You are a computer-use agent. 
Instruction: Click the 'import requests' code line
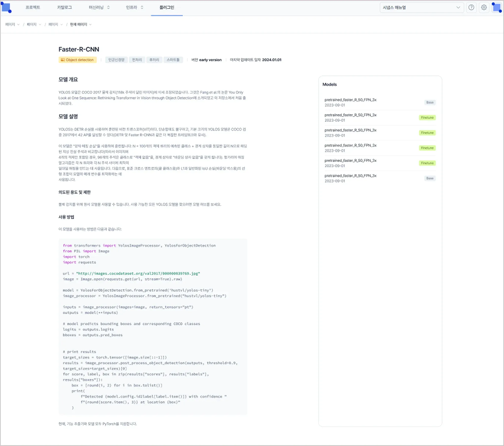point(79,262)
